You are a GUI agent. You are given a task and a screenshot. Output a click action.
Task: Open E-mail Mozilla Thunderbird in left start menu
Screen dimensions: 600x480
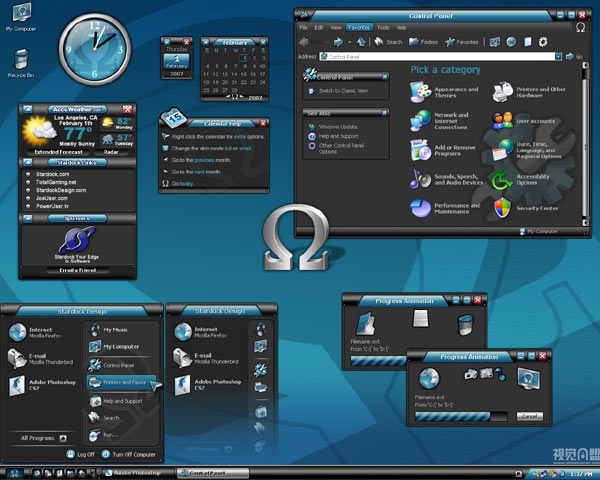pyautogui.click(x=41, y=359)
